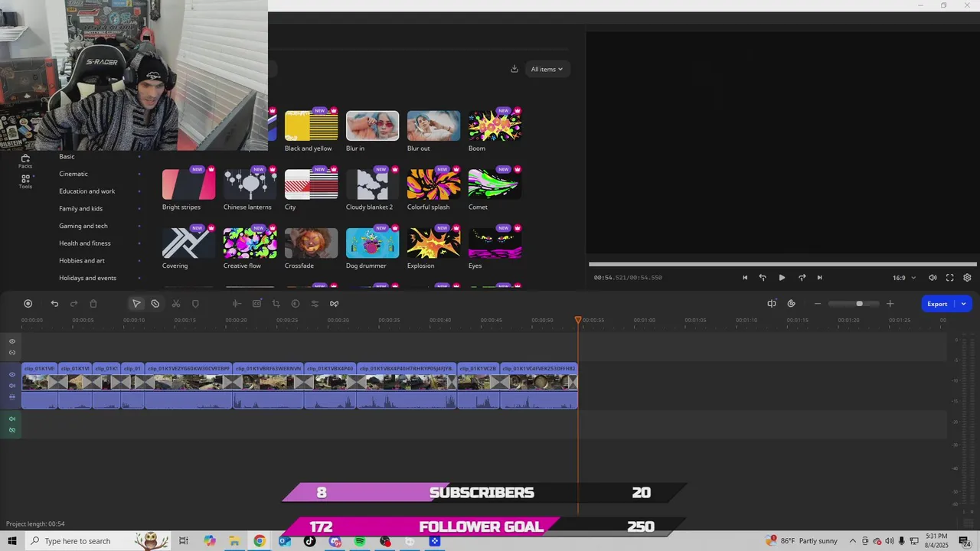Select the Family and kids category
Image resolution: width=980 pixels, height=551 pixels.
(x=81, y=208)
